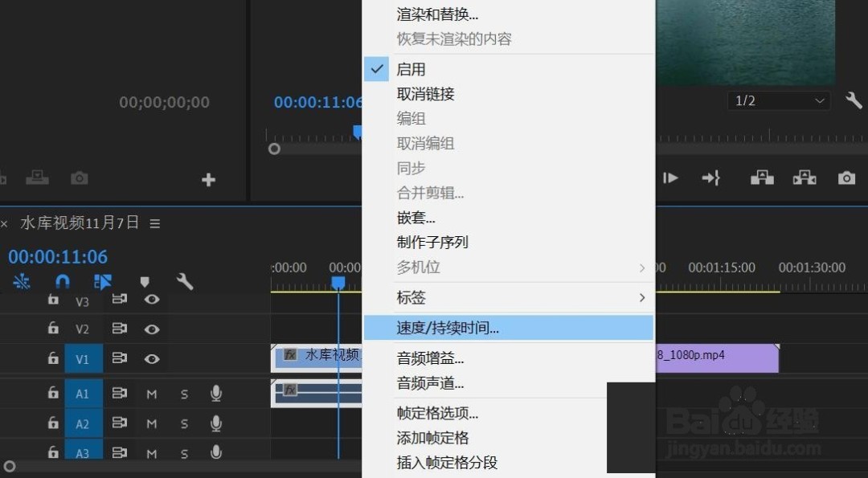Toggle the 启用 checked menu item

point(508,69)
